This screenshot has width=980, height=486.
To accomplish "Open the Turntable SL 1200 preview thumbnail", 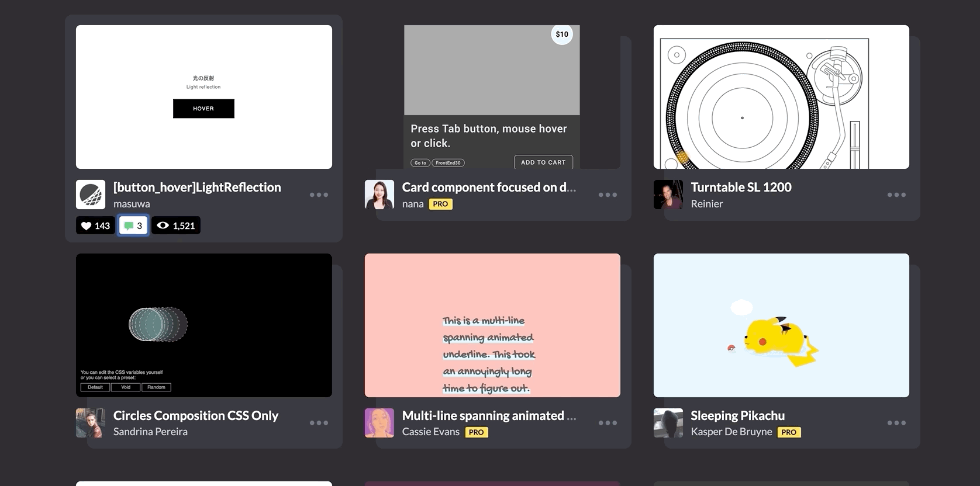I will point(781,97).
